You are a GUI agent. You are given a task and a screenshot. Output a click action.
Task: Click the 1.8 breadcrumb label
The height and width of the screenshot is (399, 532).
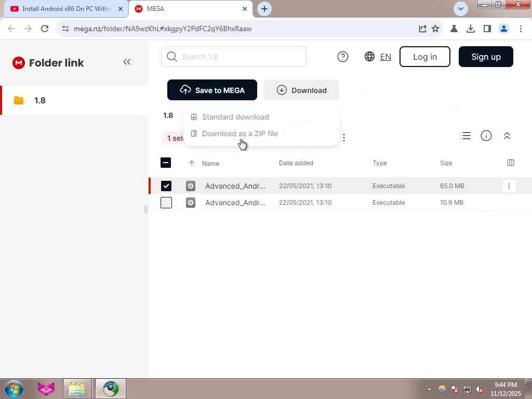tap(168, 115)
